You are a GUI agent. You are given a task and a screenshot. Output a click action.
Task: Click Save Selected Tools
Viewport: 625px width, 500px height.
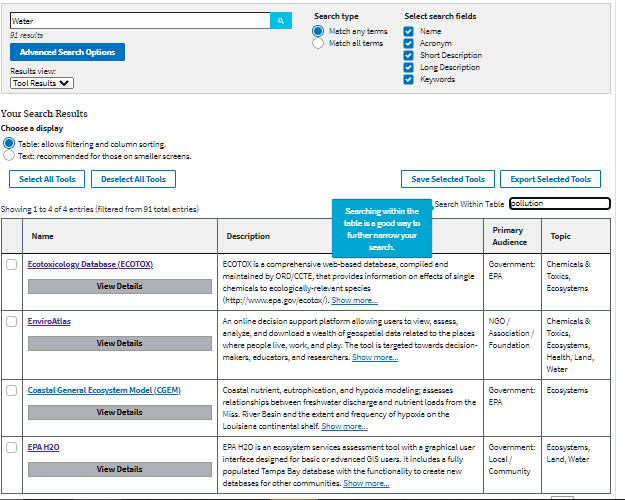point(447,179)
